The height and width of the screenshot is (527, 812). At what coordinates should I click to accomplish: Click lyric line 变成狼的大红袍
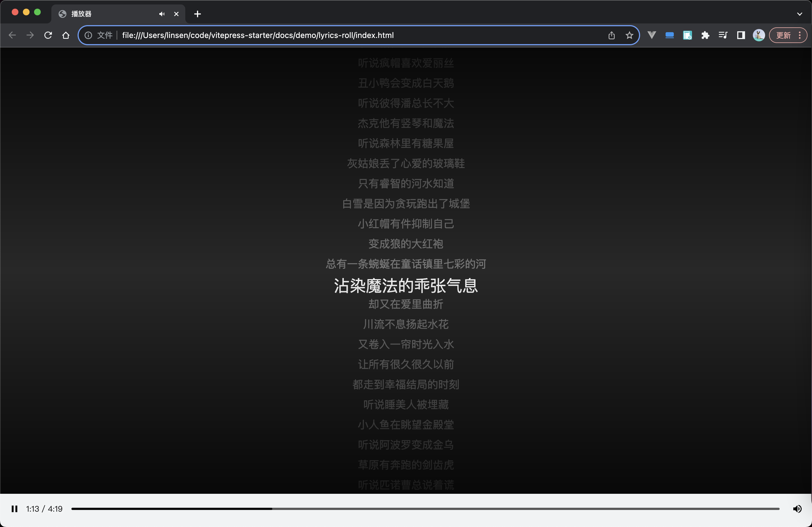[406, 244]
